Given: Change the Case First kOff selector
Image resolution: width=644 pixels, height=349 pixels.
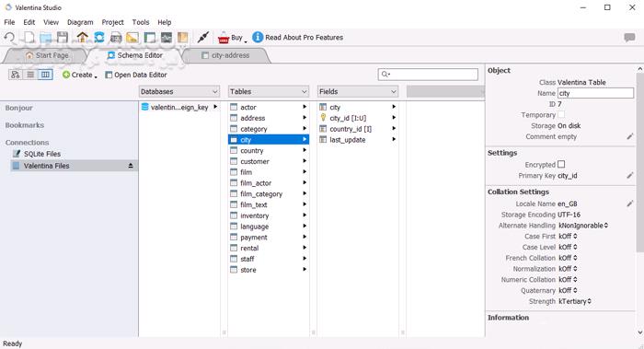Looking at the screenshot, I should click(568, 236).
